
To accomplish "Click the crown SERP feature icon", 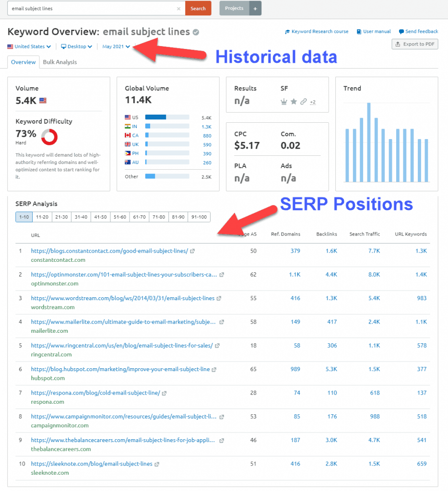I will tap(284, 102).
